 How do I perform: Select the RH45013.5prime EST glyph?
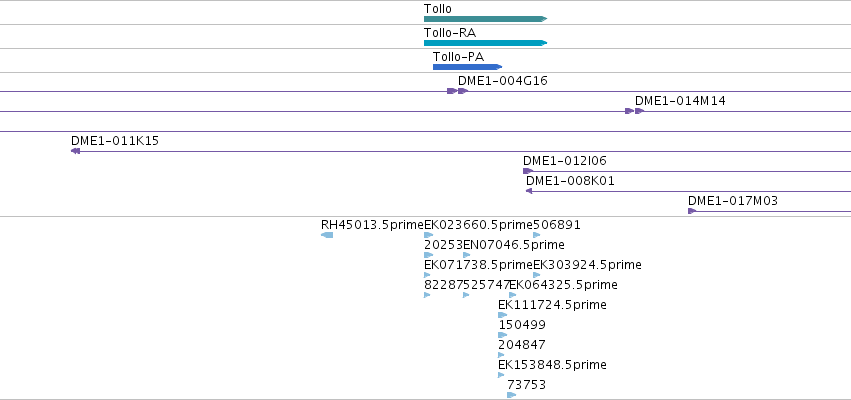click(x=327, y=234)
